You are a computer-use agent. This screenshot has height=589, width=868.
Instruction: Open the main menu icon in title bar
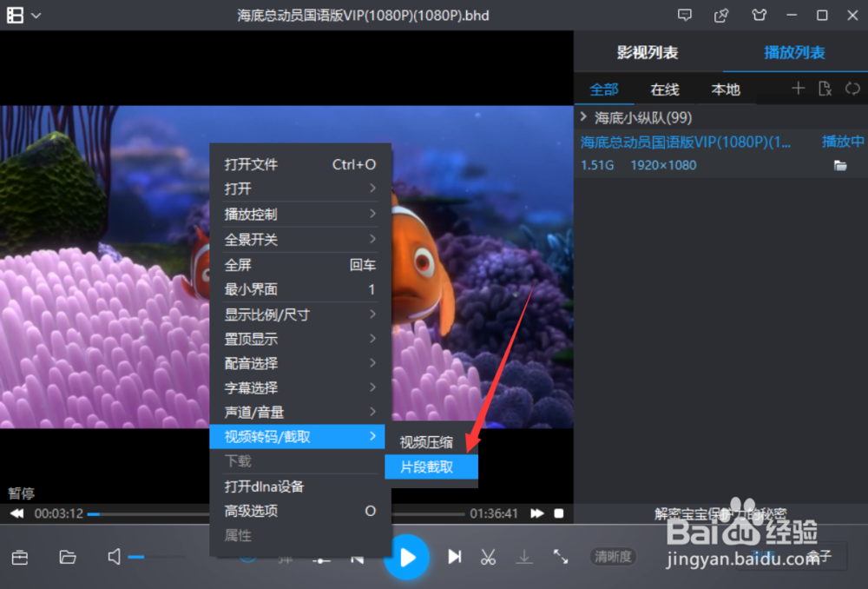(x=15, y=15)
